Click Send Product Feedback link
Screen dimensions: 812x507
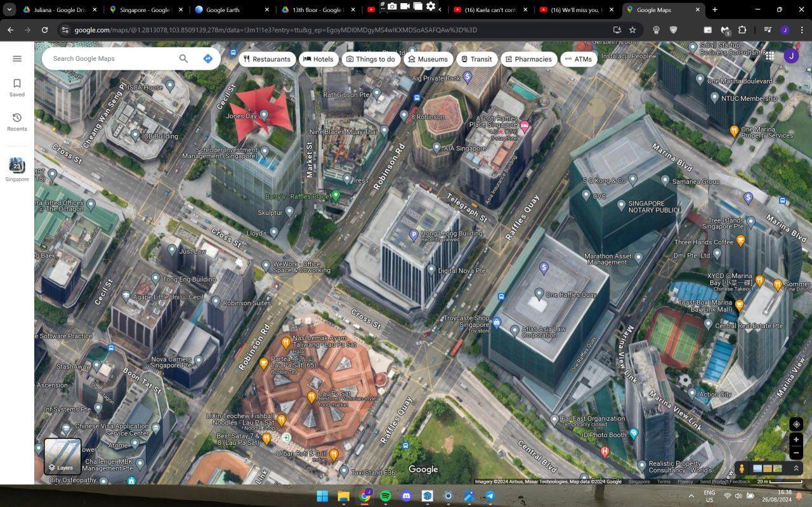724,482
